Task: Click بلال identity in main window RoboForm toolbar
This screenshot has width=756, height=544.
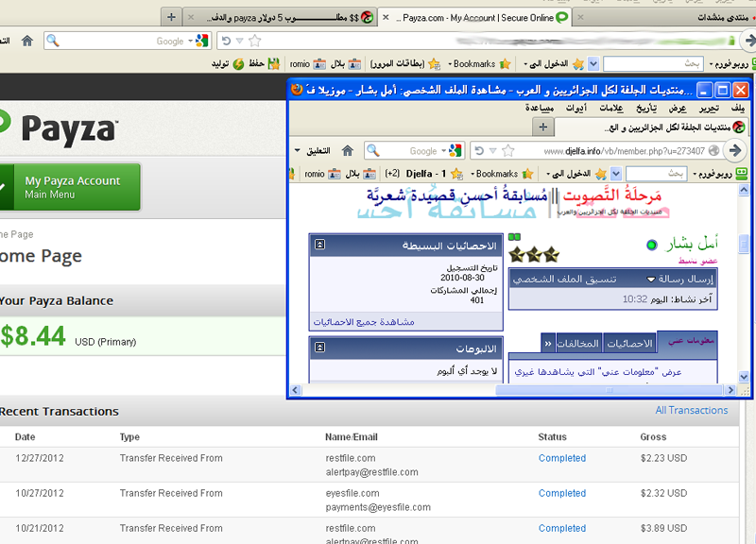Action: click(346, 63)
